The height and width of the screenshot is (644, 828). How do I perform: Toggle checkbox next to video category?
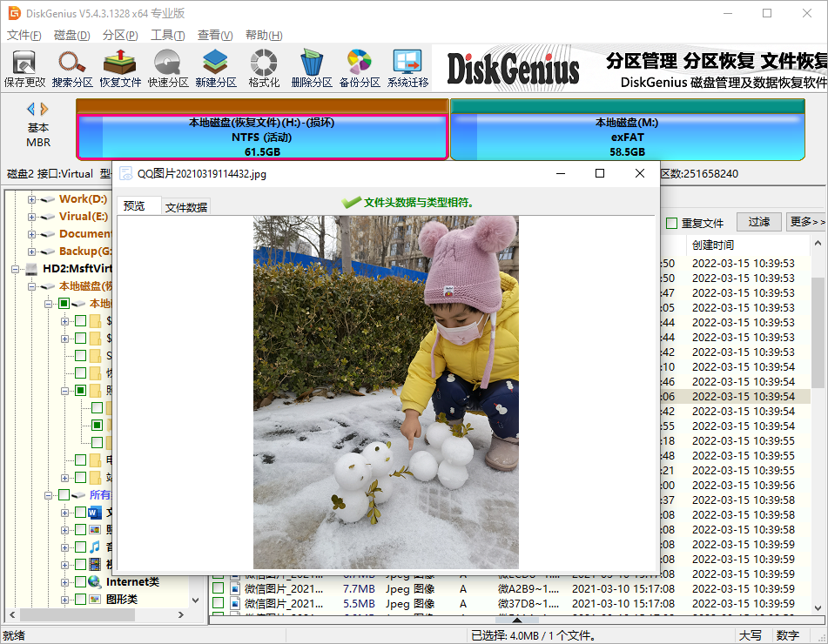(x=80, y=564)
